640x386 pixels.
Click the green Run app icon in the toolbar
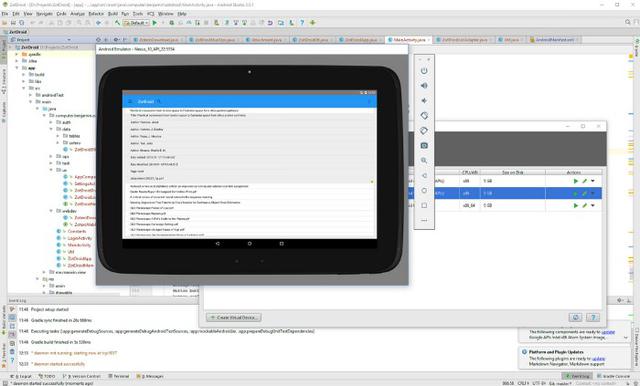click(x=155, y=23)
